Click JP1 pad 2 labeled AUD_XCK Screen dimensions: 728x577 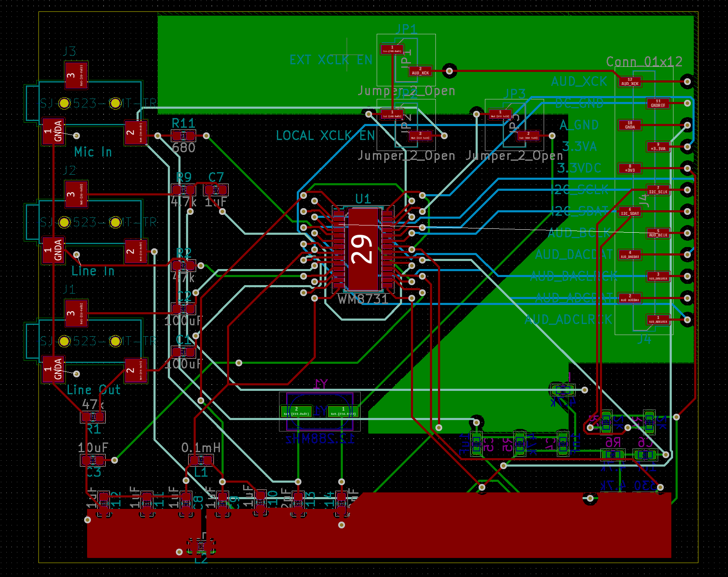[x=420, y=71]
